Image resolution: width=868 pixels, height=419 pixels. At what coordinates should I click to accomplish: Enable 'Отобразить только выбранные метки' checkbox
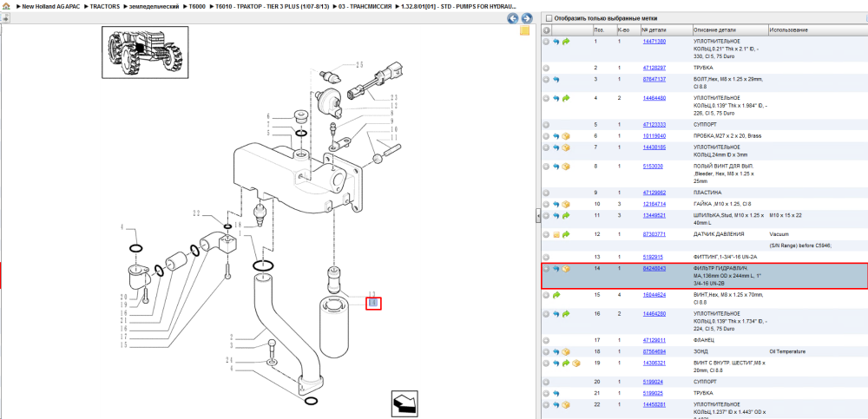[549, 18]
